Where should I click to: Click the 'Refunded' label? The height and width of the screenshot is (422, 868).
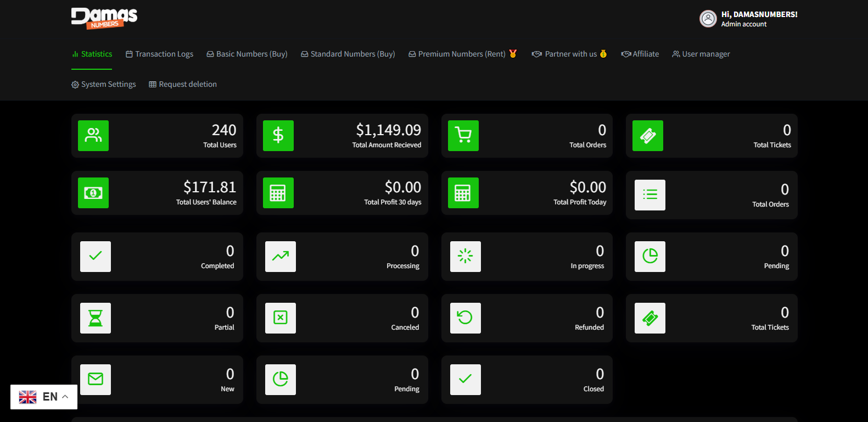(x=589, y=327)
